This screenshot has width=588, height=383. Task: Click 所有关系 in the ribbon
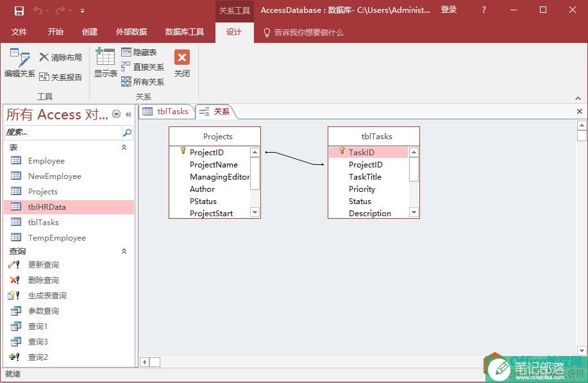143,81
